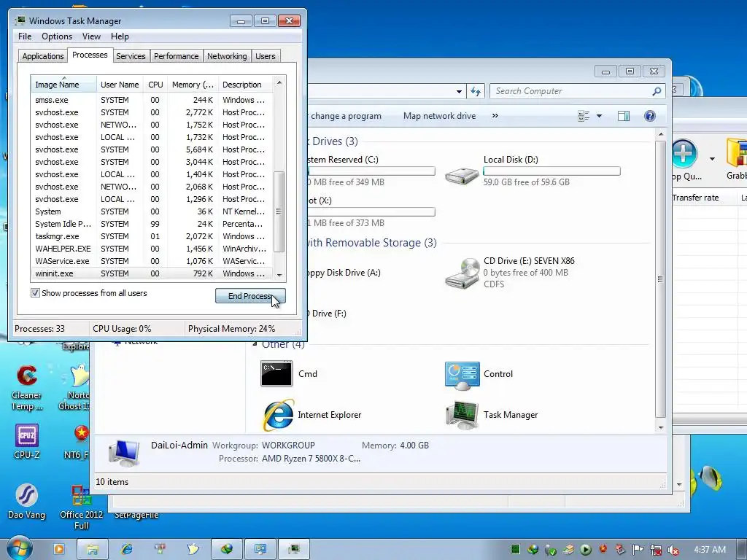Click the search magnifier in Search Computer box

[x=657, y=91]
